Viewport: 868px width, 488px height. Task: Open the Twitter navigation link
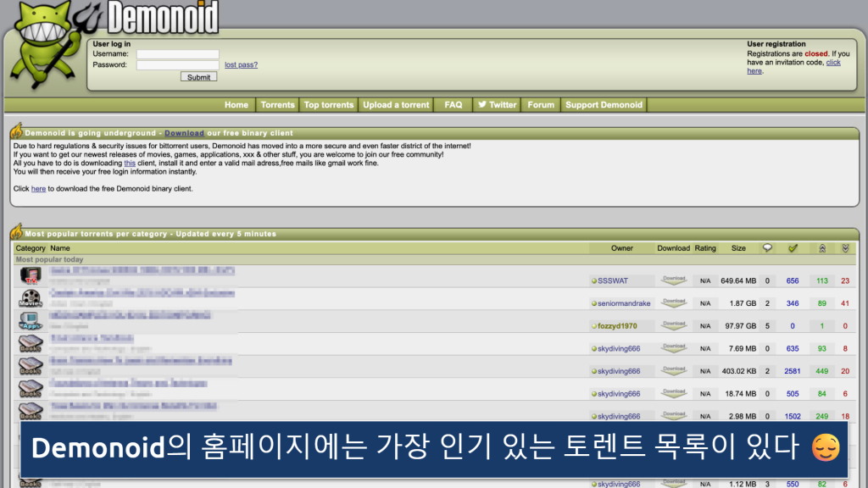pos(497,105)
